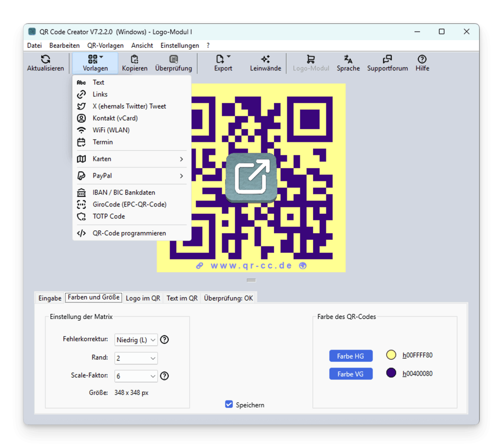Screen dimensions: 503x448
Task: Open the ? menu
Action: (208, 46)
